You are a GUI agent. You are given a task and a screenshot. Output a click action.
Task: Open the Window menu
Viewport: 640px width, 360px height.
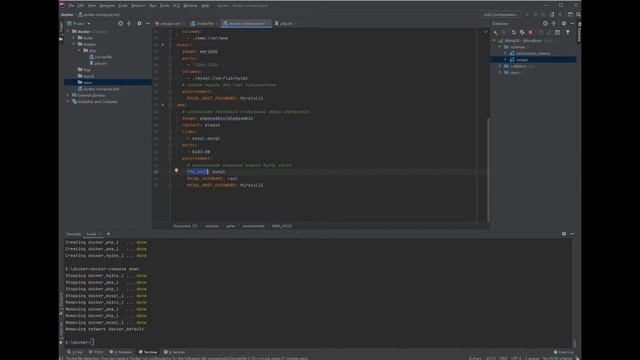click(190, 6)
